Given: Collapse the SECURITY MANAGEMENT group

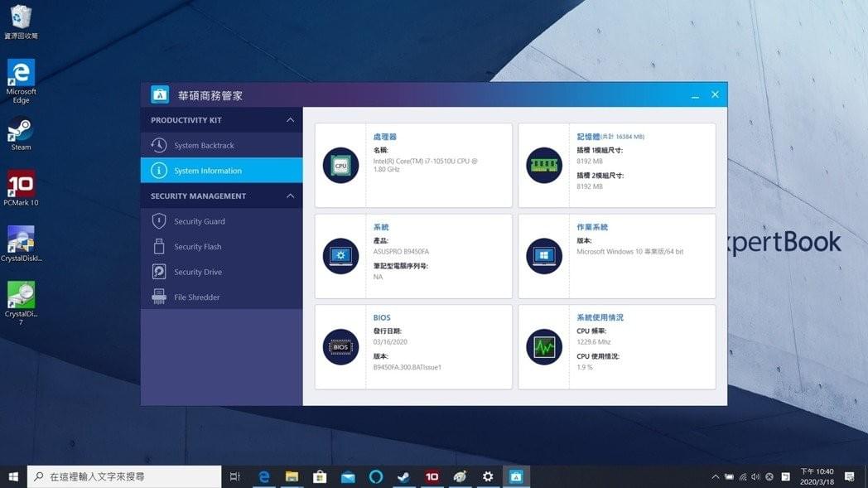Looking at the screenshot, I should coord(290,196).
